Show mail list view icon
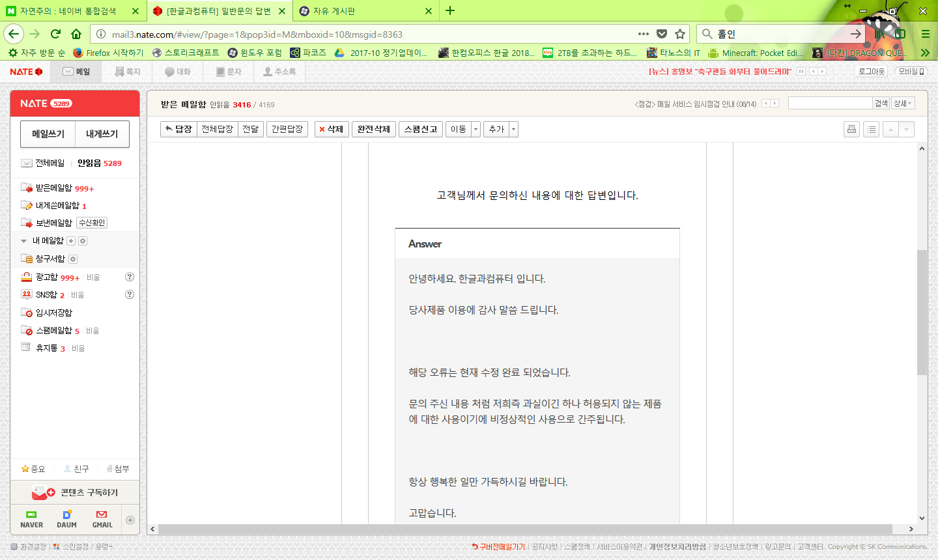938x560 pixels. (871, 130)
